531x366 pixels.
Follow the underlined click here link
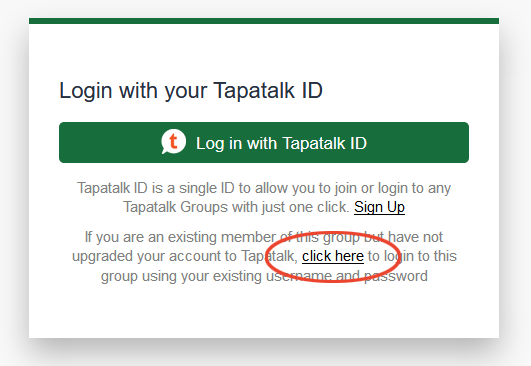(333, 256)
